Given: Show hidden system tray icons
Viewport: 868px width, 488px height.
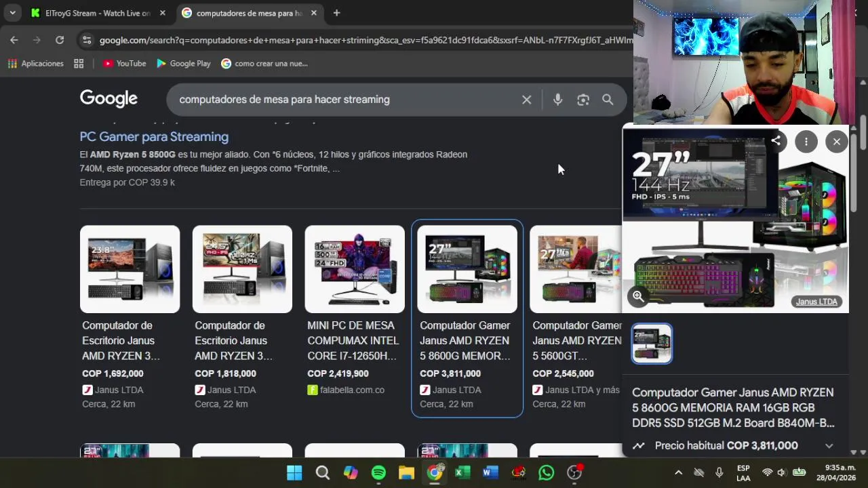Looking at the screenshot, I should coord(678,472).
